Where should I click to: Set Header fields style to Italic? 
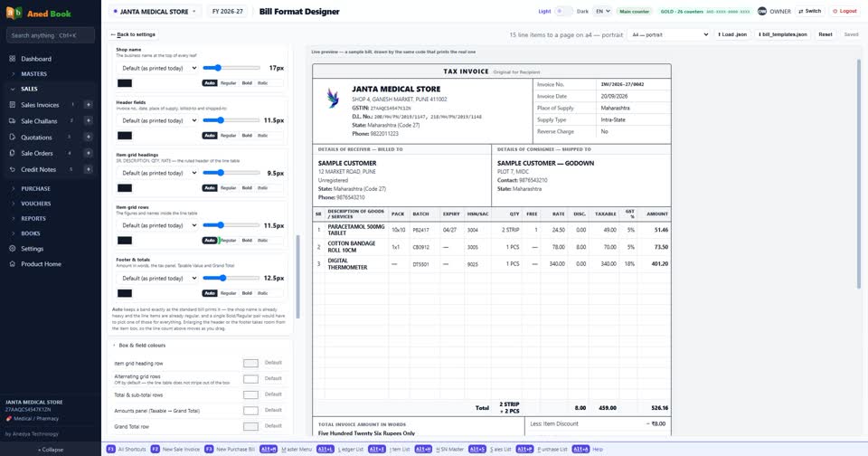(262, 135)
